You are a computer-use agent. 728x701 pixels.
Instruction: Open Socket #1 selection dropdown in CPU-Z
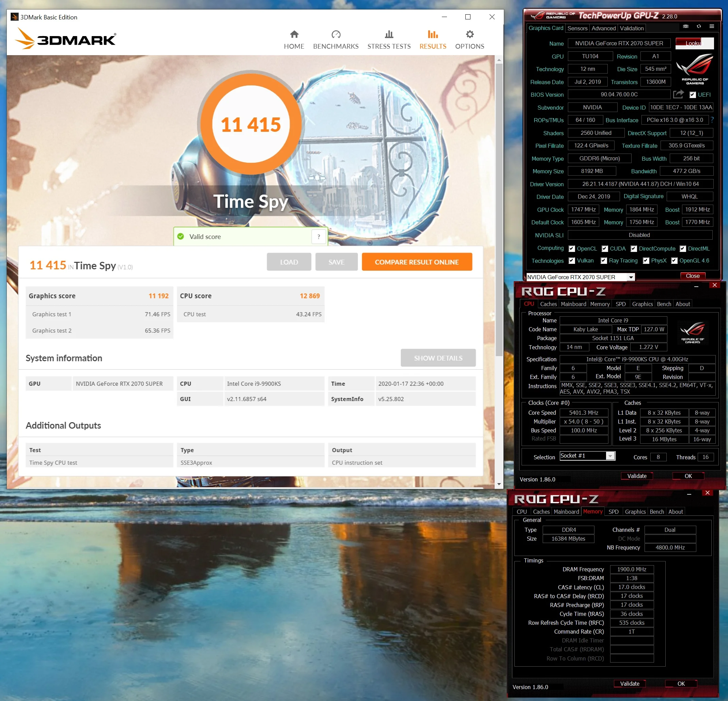[587, 456]
